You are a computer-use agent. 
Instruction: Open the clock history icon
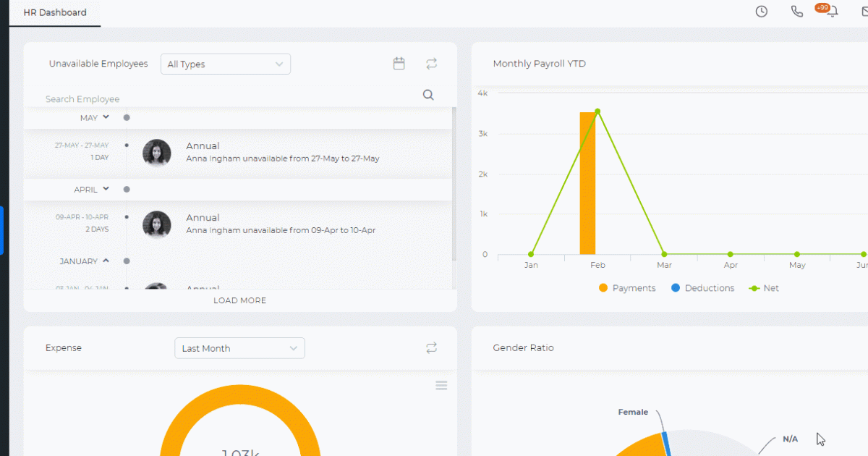(761, 12)
